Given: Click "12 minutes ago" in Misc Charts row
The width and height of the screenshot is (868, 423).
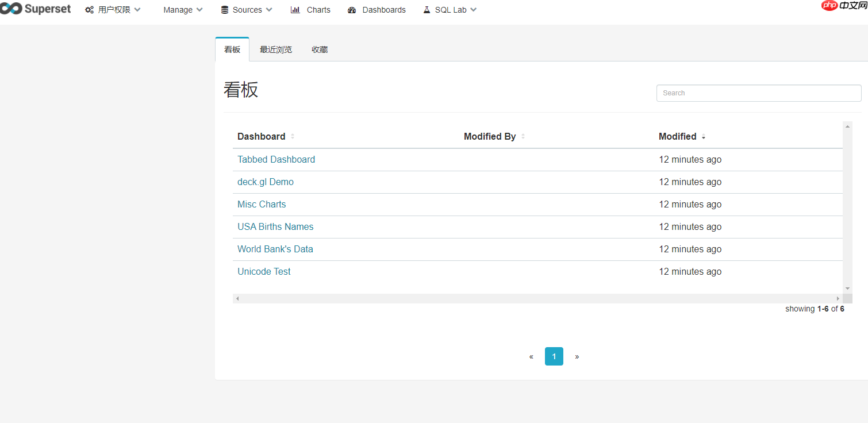Looking at the screenshot, I should coord(690,204).
